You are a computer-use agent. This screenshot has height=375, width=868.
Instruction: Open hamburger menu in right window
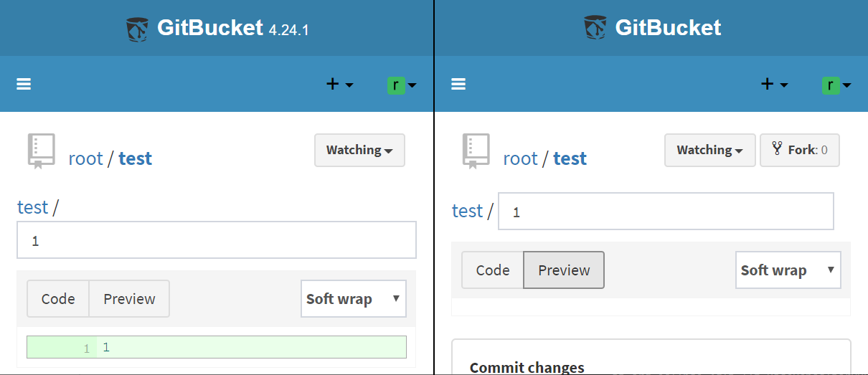coord(458,84)
